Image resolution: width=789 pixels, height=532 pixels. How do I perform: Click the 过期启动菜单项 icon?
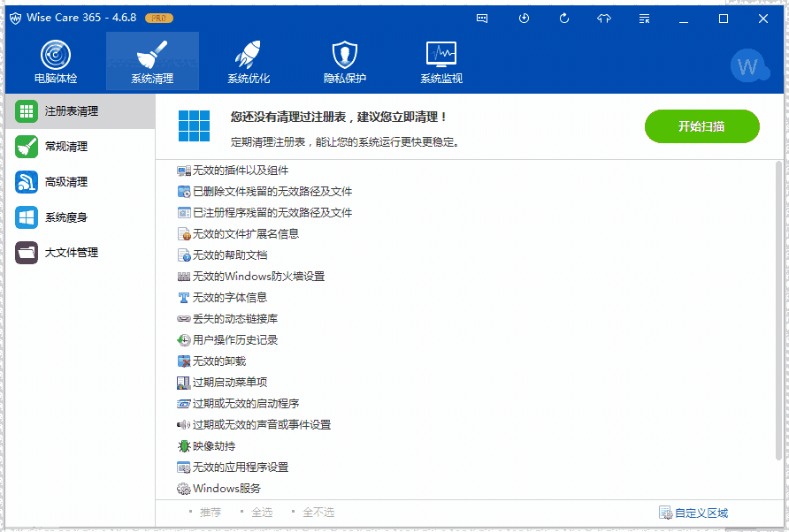tap(184, 383)
